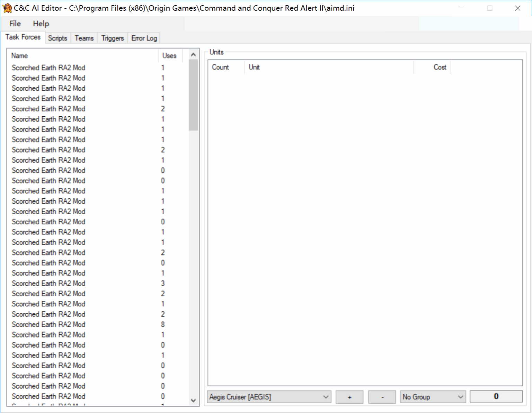
Task: Open the Help menu
Action: (x=41, y=24)
